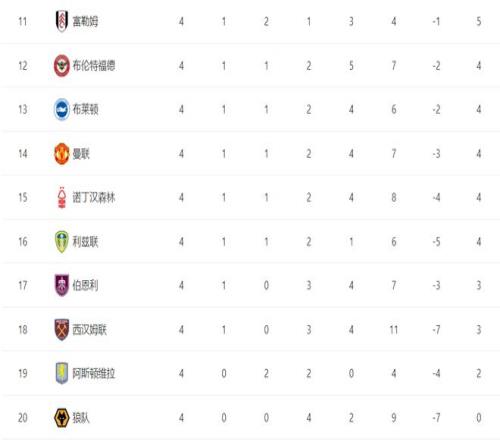Open the 布莱顿 team name link
500x440 pixels.
pyautogui.click(x=85, y=110)
